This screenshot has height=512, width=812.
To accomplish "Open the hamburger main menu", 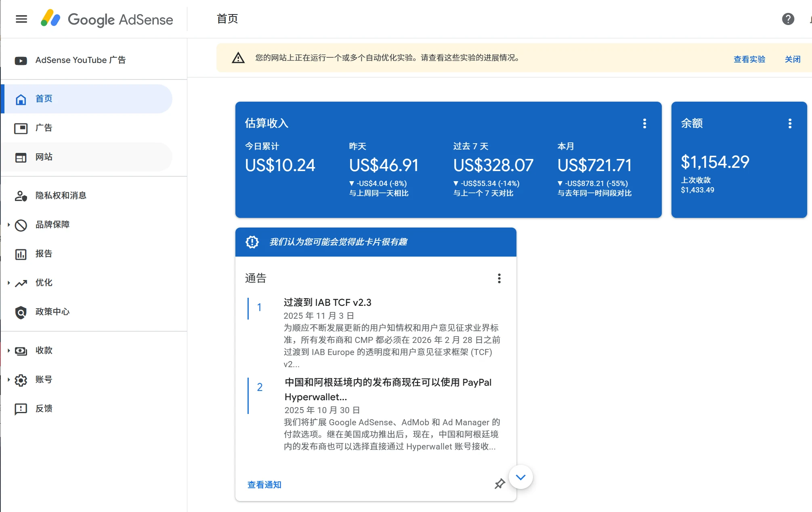I will [21, 19].
